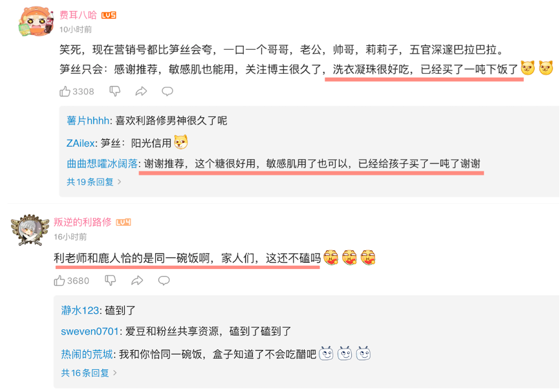Open 费耳八哈 user profile name
This screenshot has width=560, height=392.
click(x=78, y=15)
